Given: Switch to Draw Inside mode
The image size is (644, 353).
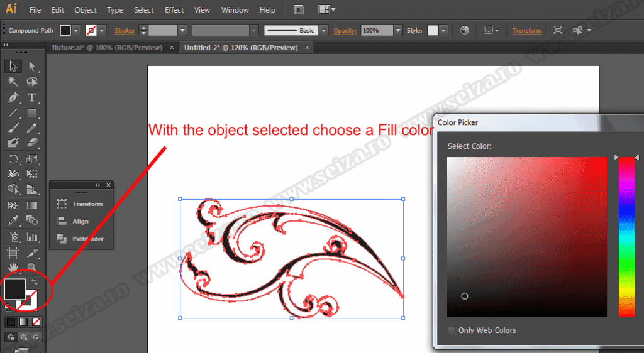Looking at the screenshot, I should point(36,337).
